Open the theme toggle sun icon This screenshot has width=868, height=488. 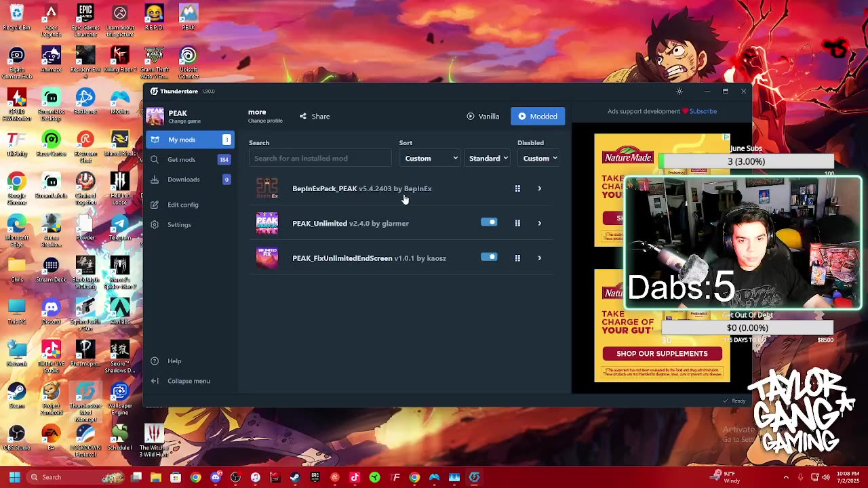679,91
